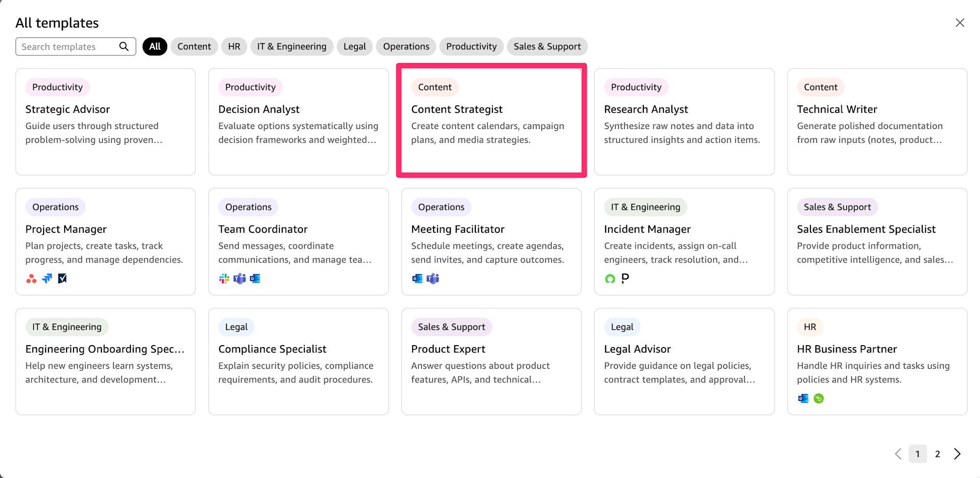Image resolution: width=980 pixels, height=478 pixels.
Task: Click the green BambooHR icon on HR Business Partner card
Action: (x=819, y=399)
